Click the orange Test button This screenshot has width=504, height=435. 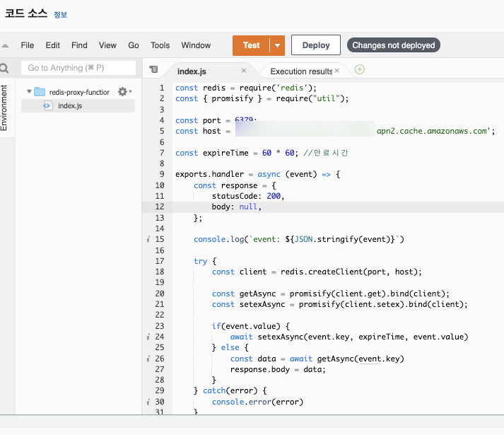[251, 45]
